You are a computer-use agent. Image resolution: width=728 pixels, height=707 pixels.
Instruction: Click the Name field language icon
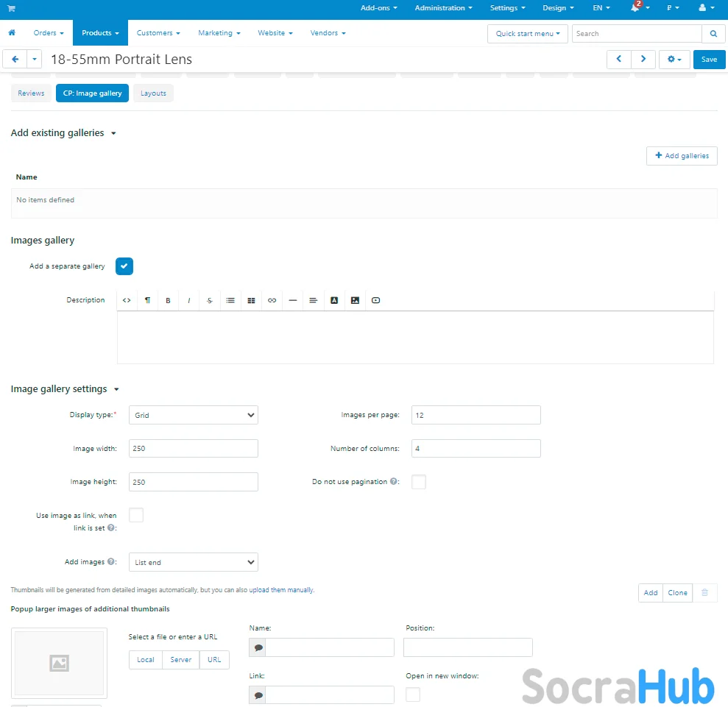pyautogui.click(x=258, y=647)
